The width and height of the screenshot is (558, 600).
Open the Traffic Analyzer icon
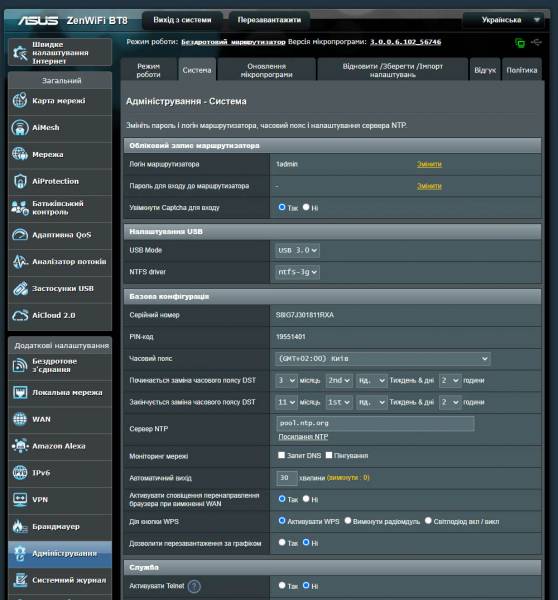pos(20,261)
